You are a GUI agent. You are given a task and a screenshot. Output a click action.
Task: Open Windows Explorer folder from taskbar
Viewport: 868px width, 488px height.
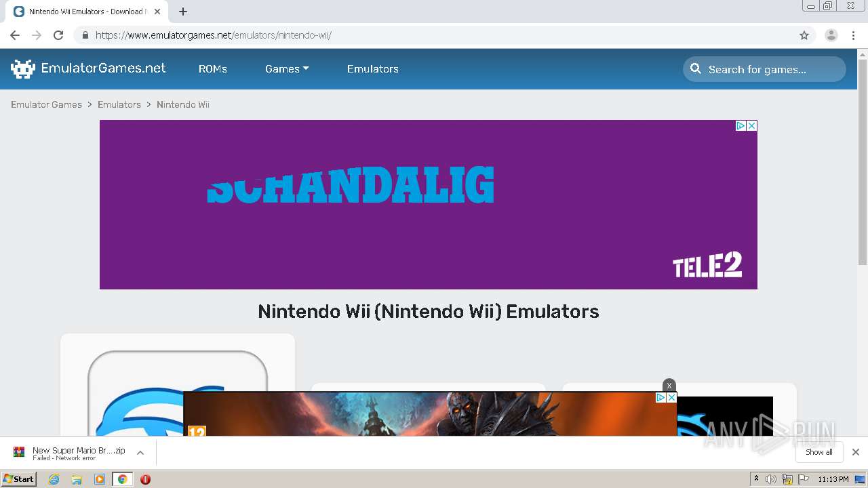click(x=77, y=479)
